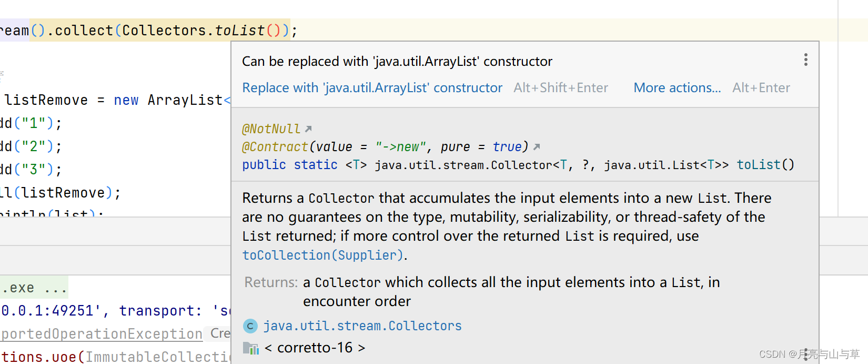Click the class icon beside java.util.stream.Collectors
This screenshot has width=868, height=364.
tap(250, 326)
